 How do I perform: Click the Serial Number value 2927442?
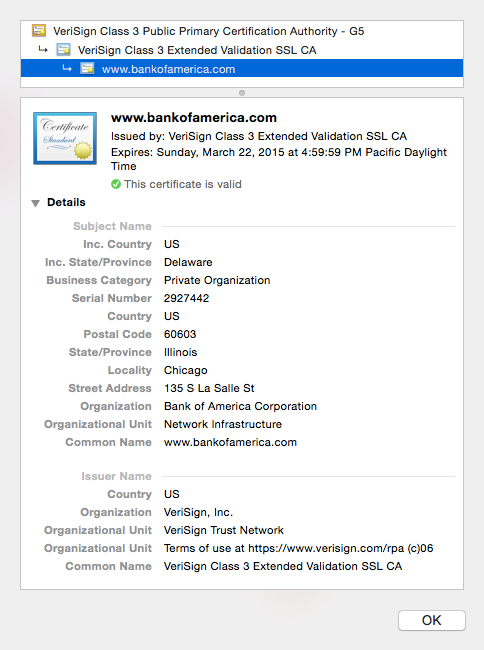tap(186, 298)
